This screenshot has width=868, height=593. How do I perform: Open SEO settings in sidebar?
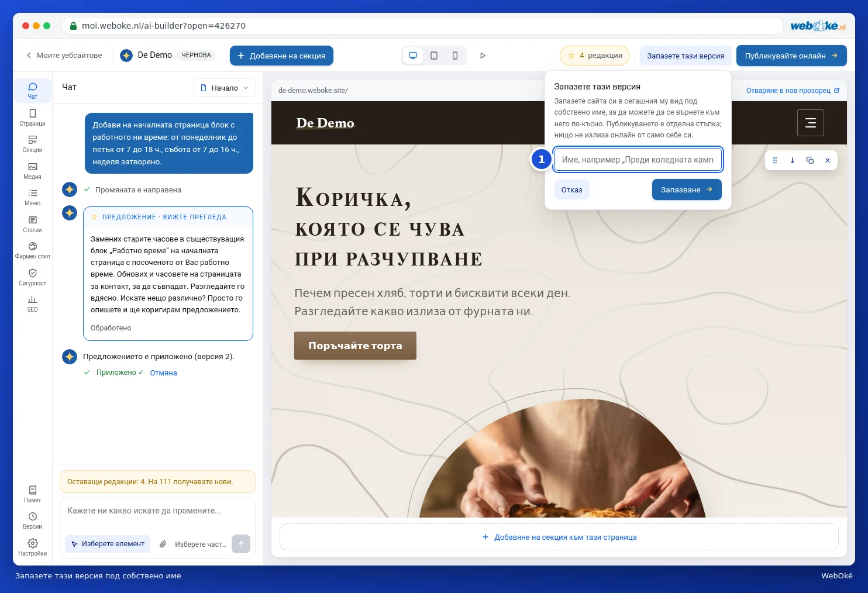(x=32, y=304)
